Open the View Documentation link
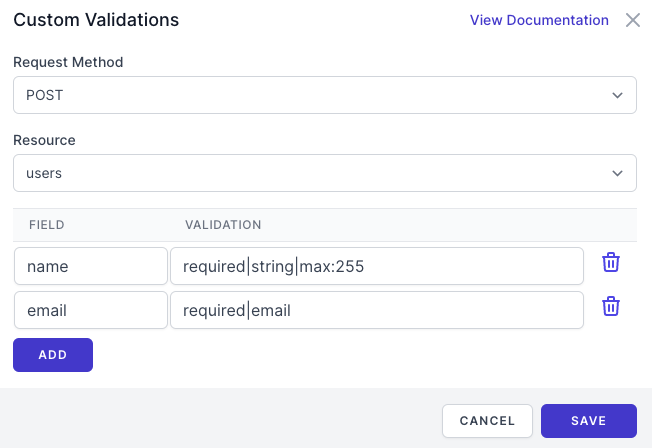 click(x=539, y=20)
